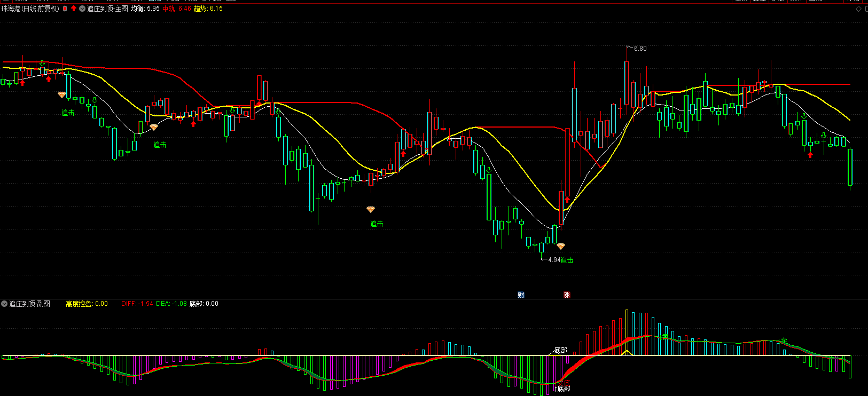Click the red DIFF: -1.54 value
Image resolution: width=868 pixels, height=396 pixels.
coord(137,304)
